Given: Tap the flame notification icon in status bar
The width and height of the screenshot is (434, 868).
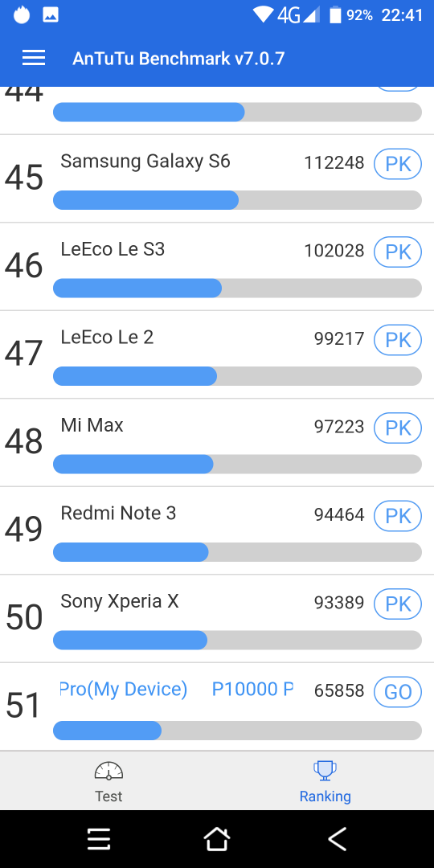Looking at the screenshot, I should (22, 15).
